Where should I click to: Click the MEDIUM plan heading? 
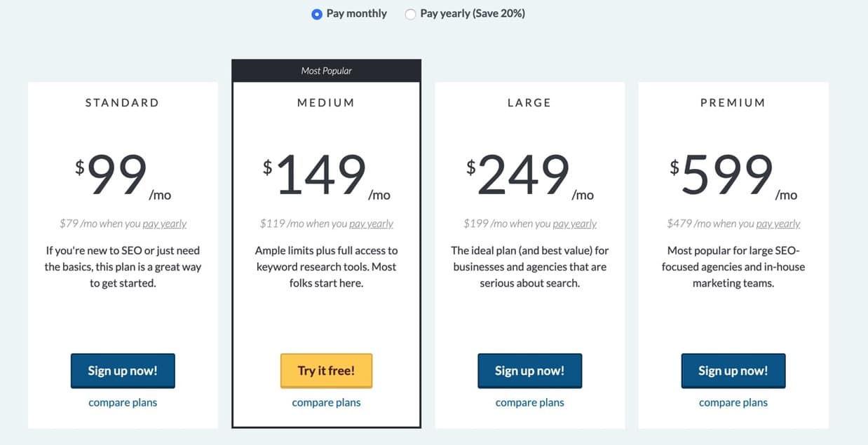tap(326, 102)
